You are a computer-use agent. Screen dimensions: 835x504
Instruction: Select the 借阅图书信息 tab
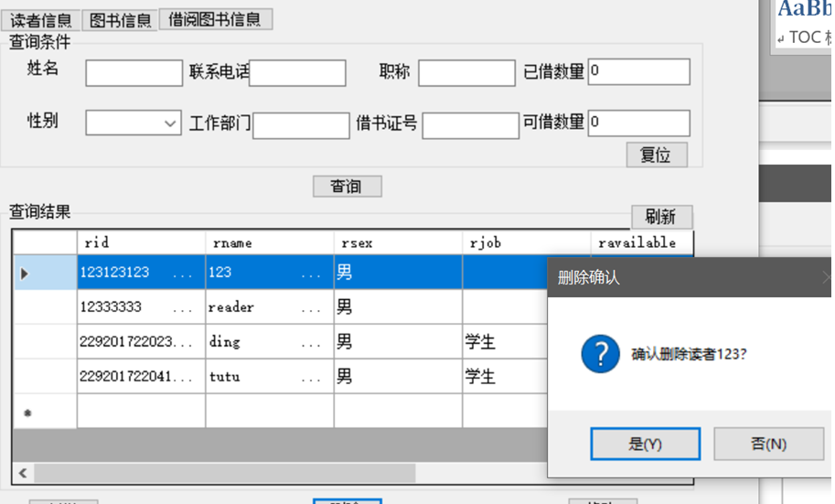click(x=216, y=19)
